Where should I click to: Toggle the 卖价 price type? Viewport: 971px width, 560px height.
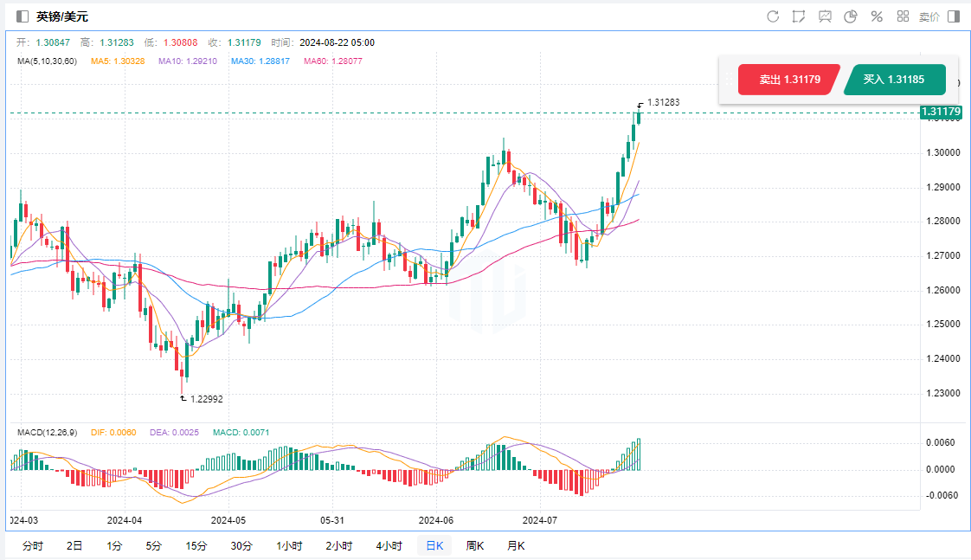click(x=929, y=16)
